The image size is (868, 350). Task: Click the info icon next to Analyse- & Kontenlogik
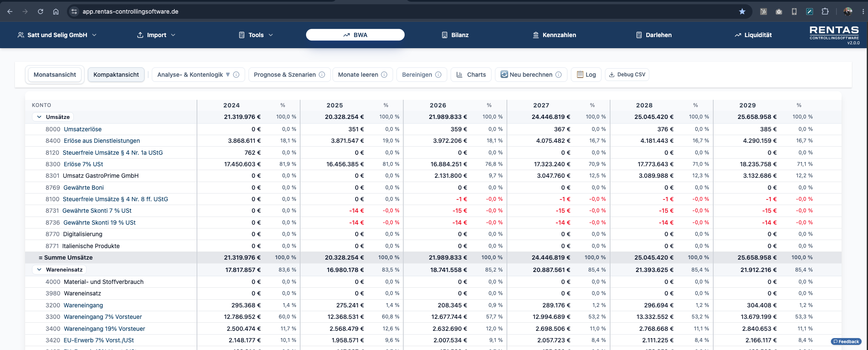236,75
